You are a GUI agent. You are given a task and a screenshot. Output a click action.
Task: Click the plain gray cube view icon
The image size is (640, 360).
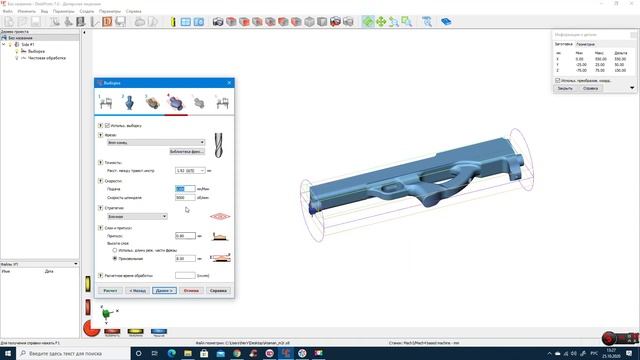pyautogui.click(x=309, y=22)
